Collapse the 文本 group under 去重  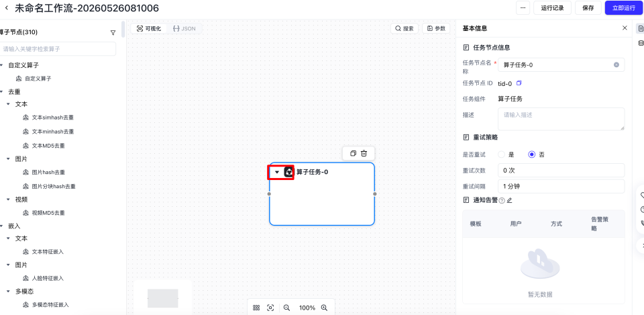point(8,104)
